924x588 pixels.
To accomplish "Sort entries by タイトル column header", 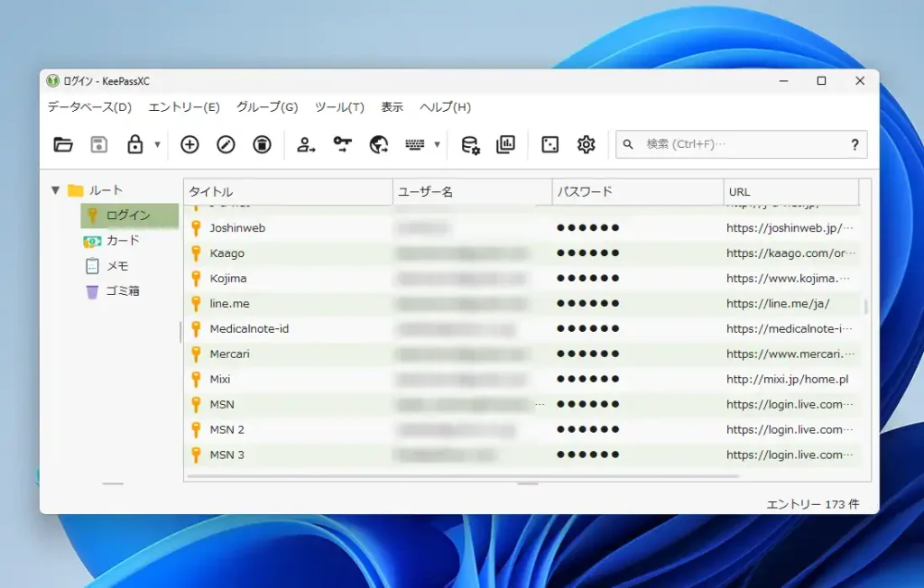I will pyautogui.click(x=287, y=191).
